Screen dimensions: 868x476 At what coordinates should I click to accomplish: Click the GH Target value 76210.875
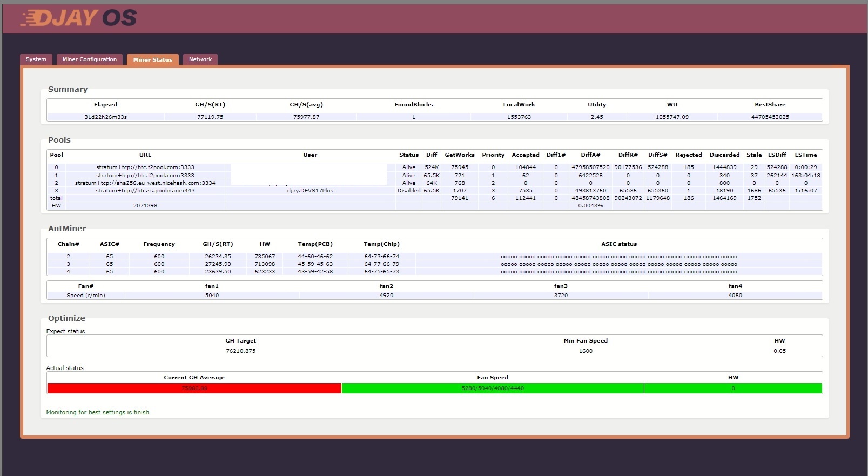pyautogui.click(x=241, y=351)
